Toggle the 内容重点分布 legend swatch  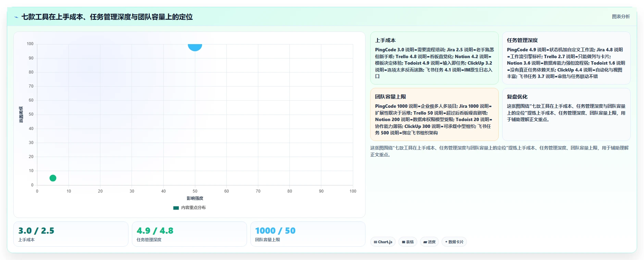(176, 208)
